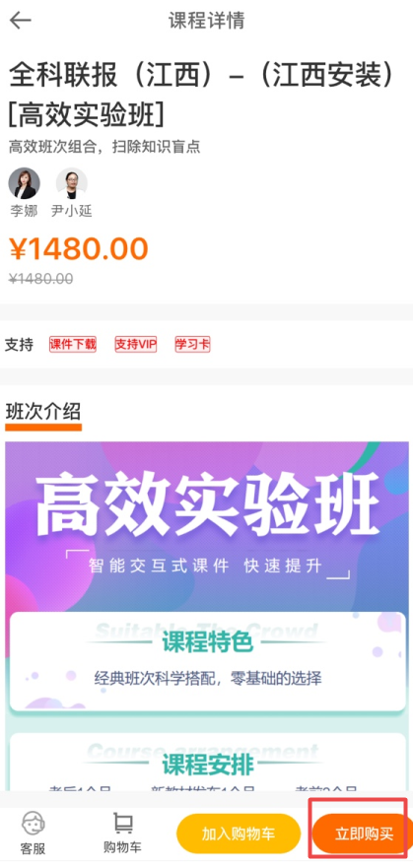Tap the ¥1480.00 orange price
This screenshot has width=413, height=868.
[79, 249]
